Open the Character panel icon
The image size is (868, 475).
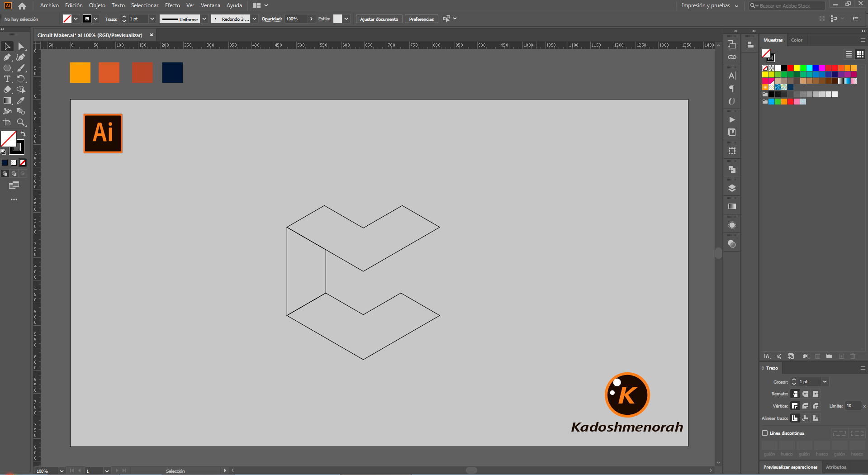(732, 76)
